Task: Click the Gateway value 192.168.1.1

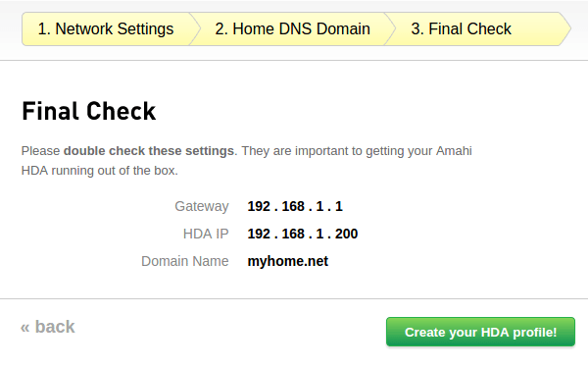Action: (295, 206)
